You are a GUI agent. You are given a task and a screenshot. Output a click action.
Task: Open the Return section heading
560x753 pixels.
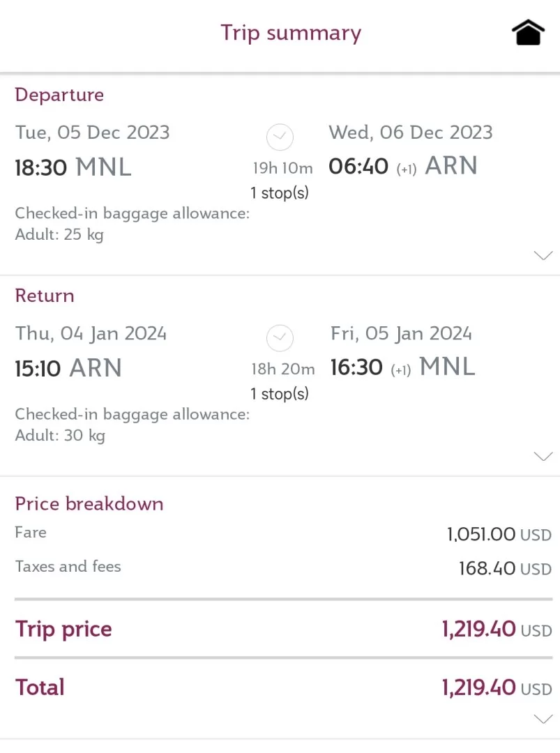[x=45, y=296]
